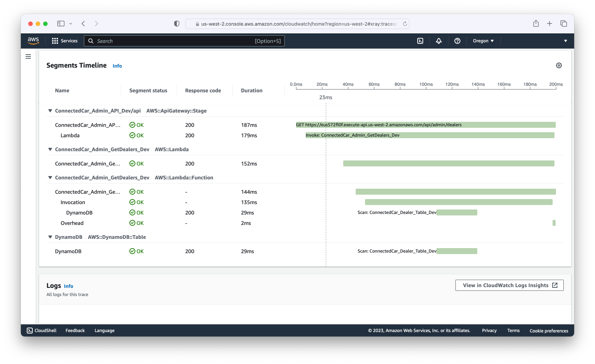Open the Terms link in footer

click(x=514, y=331)
